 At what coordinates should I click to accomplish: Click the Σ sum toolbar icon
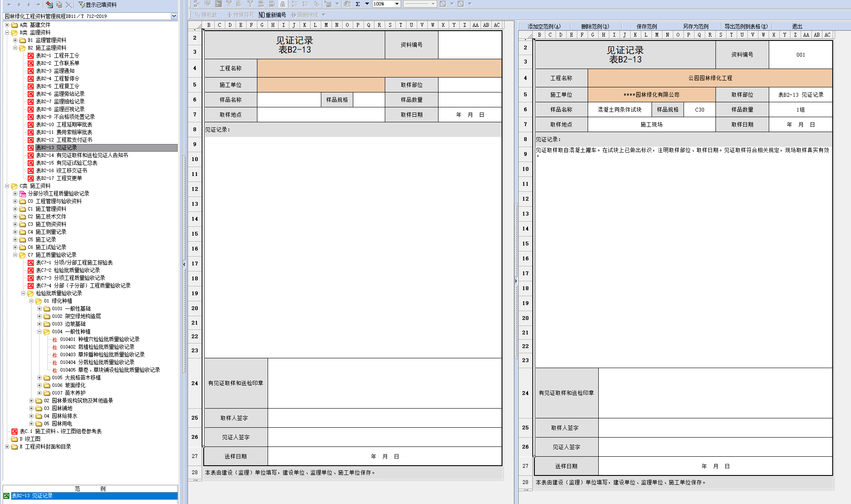[358, 4]
